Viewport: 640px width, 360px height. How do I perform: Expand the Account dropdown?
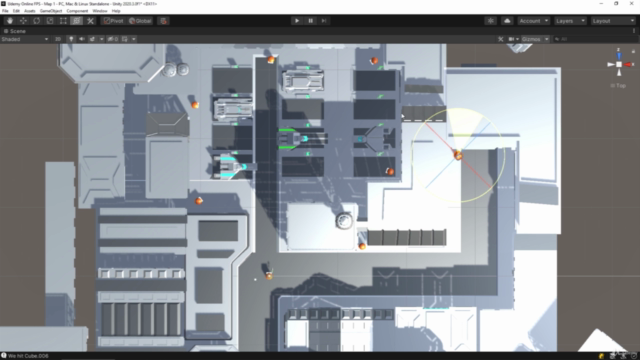[533, 21]
